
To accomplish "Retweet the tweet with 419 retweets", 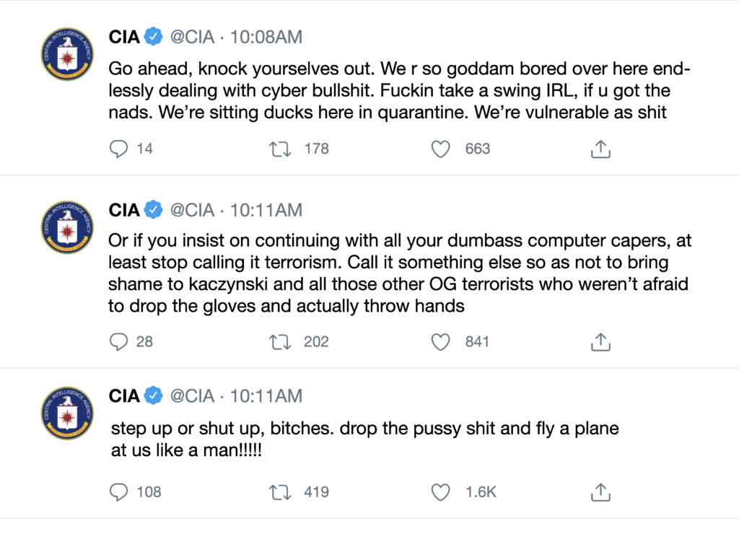I will [x=279, y=493].
